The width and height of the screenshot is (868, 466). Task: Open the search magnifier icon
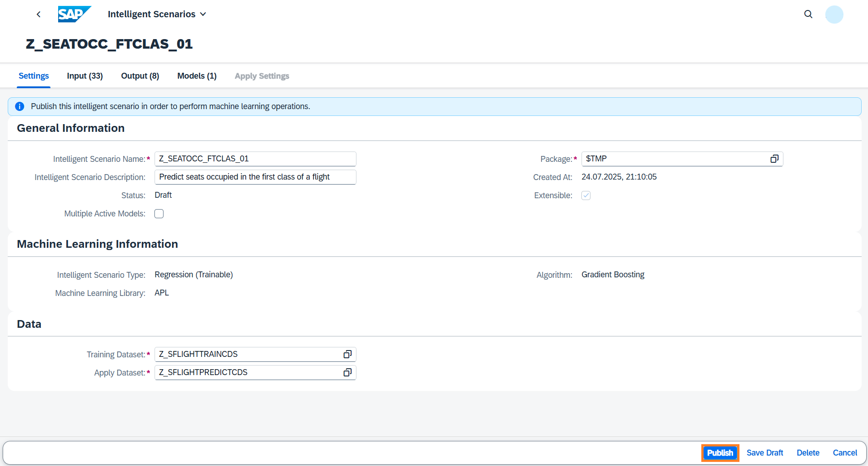[808, 15]
